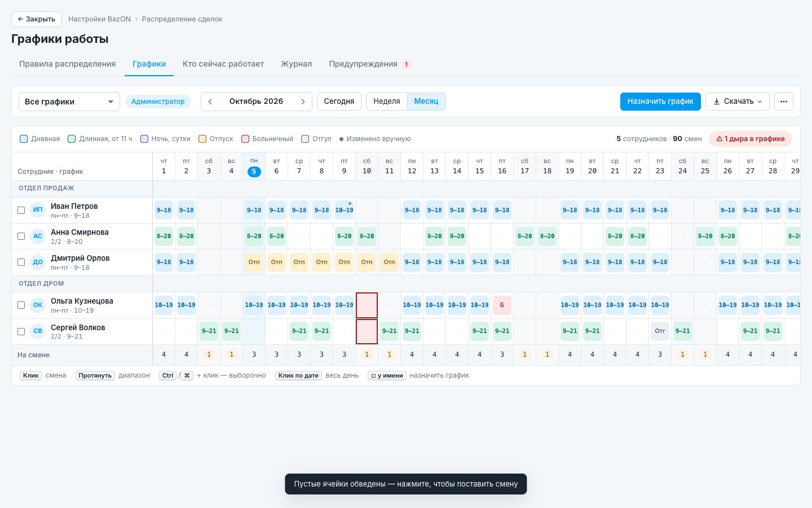Click 1 дыра в графике warning
Screen dimensions: 812x508
click(751, 139)
